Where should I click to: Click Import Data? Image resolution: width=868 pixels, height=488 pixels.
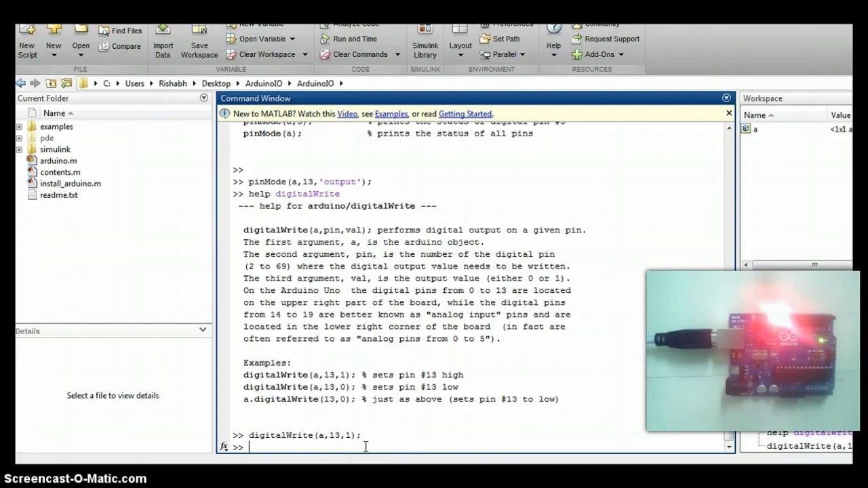pos(163,42)
